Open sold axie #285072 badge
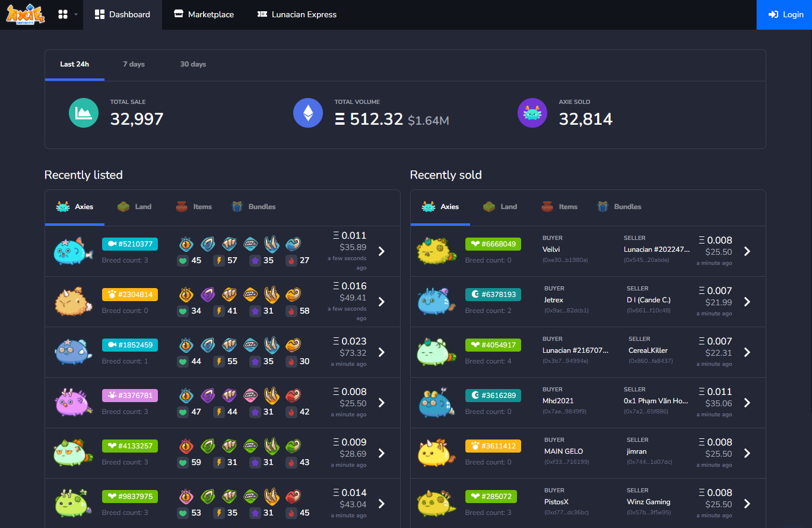The image size is (812, 528). point(491,497)
